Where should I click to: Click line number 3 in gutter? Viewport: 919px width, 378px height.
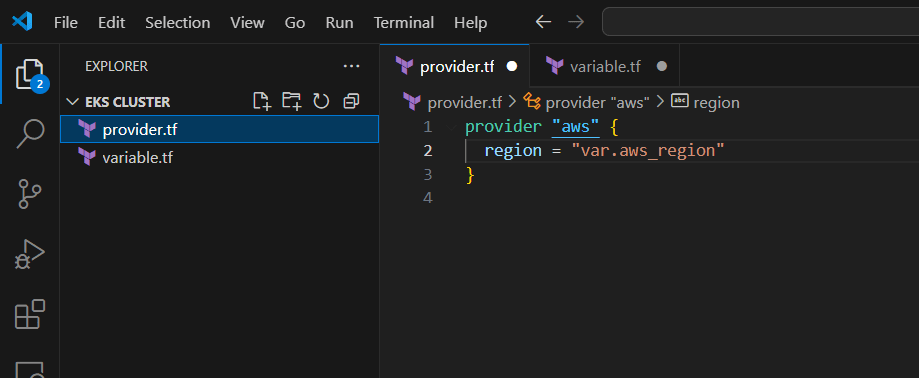pos(427,175)
